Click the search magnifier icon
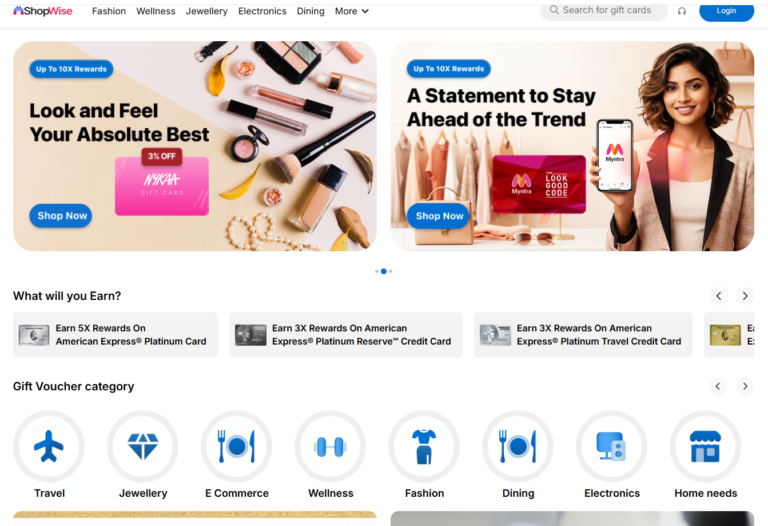 click(x=554, y=10)
